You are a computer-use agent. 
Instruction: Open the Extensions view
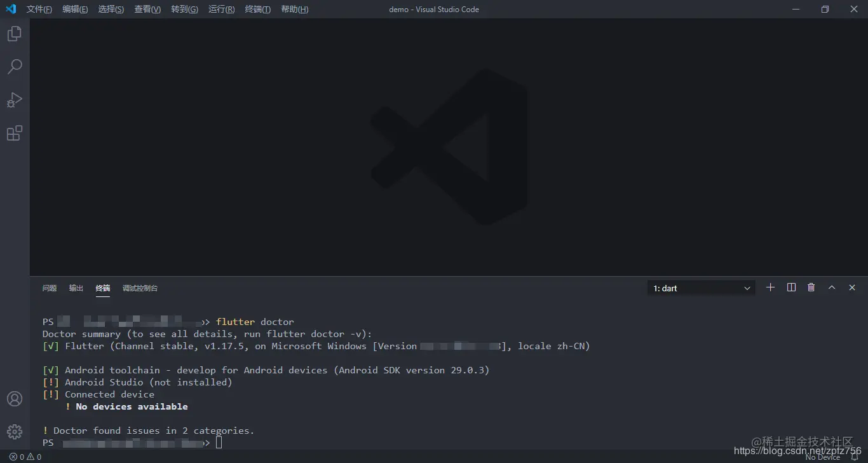pyautogui.click(x=15, y=133)
